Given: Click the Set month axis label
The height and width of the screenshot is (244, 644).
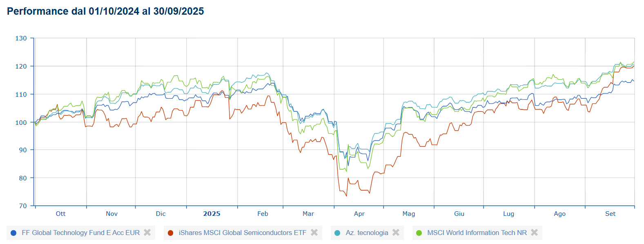Looking at the screenshot, I should (x=610, y=214).
